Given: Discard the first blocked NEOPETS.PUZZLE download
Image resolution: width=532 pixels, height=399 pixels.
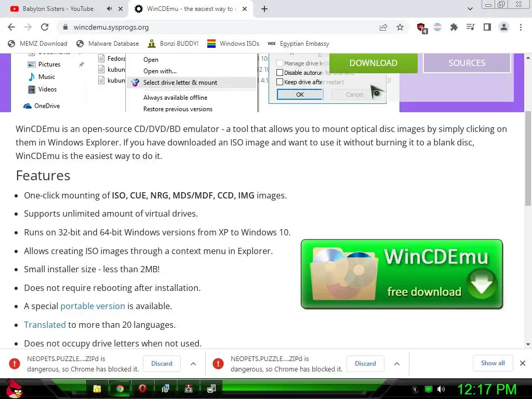Looking at the screenshot, I should tap(162, 363).
